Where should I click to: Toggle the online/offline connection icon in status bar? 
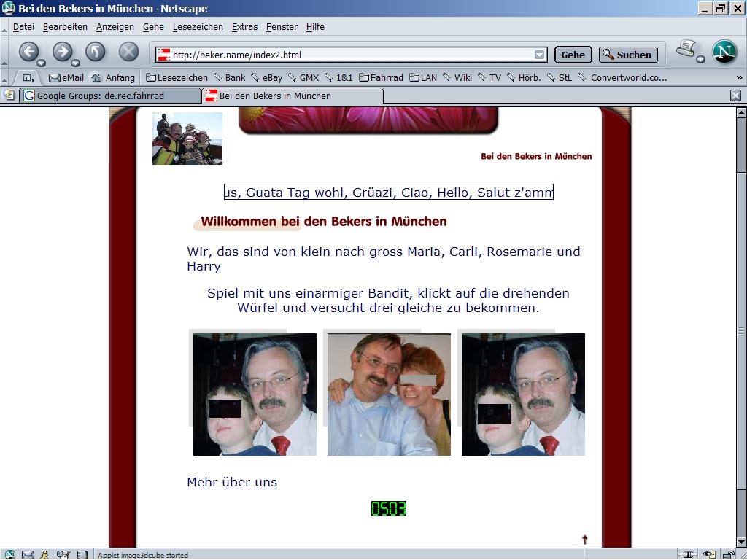click(x=687, y=554)
